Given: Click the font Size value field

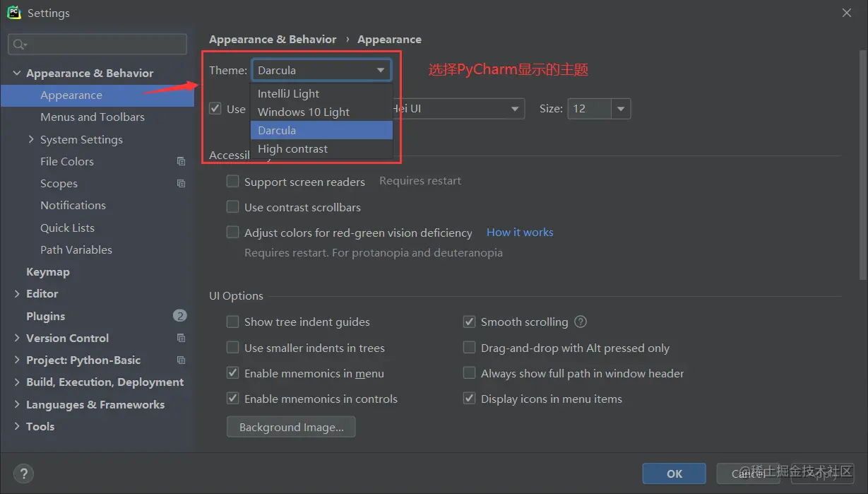Looking at the screenshot, I should pos(590,109).
